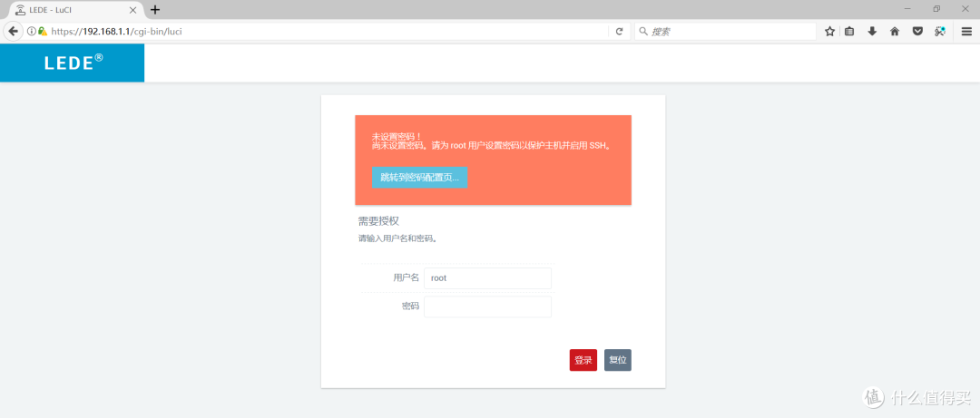This screenshot has width=980, height=418.
Task: Click the LEDE logo in the header
Action: point(73,63)
